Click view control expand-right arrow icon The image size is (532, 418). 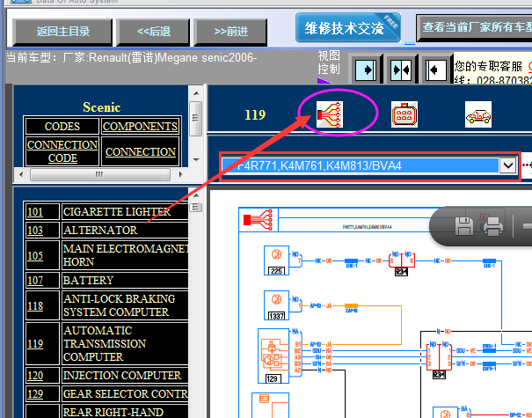coord(366,70)
